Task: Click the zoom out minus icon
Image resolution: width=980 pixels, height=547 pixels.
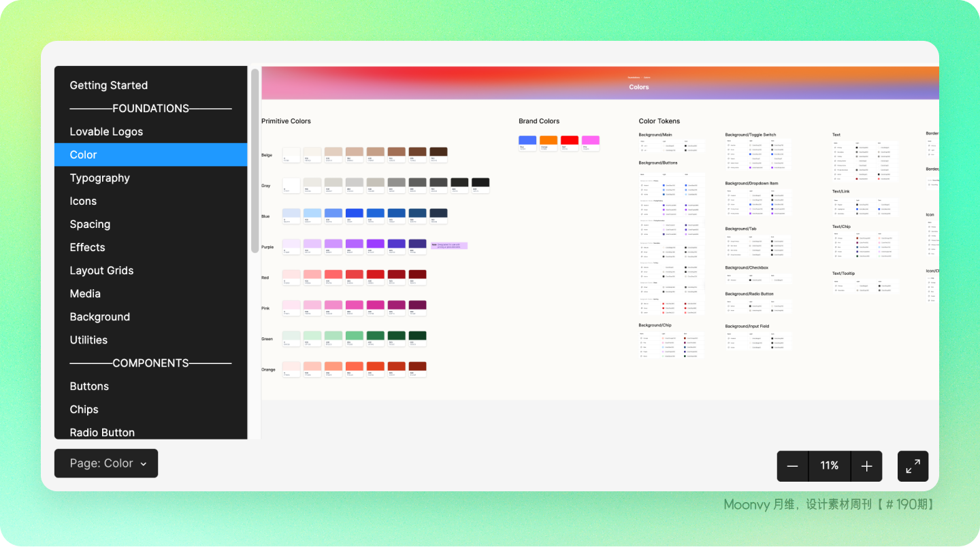Action: point(792,466)
